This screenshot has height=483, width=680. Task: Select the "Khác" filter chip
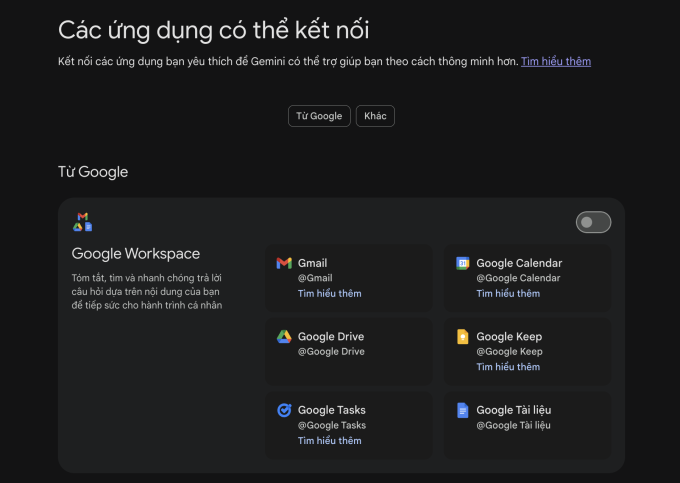click(x=375, y=116)
